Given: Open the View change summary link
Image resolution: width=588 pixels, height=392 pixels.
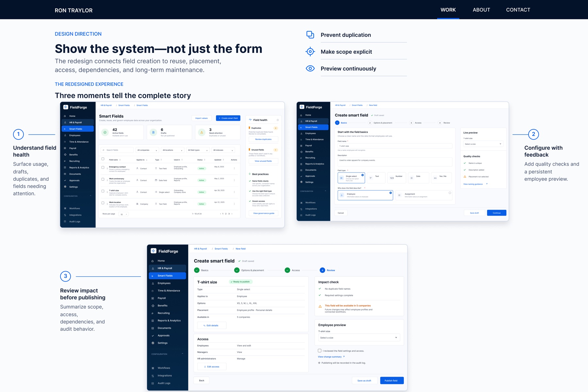Looking at the screenshot, I should click(x=331, y=357).
